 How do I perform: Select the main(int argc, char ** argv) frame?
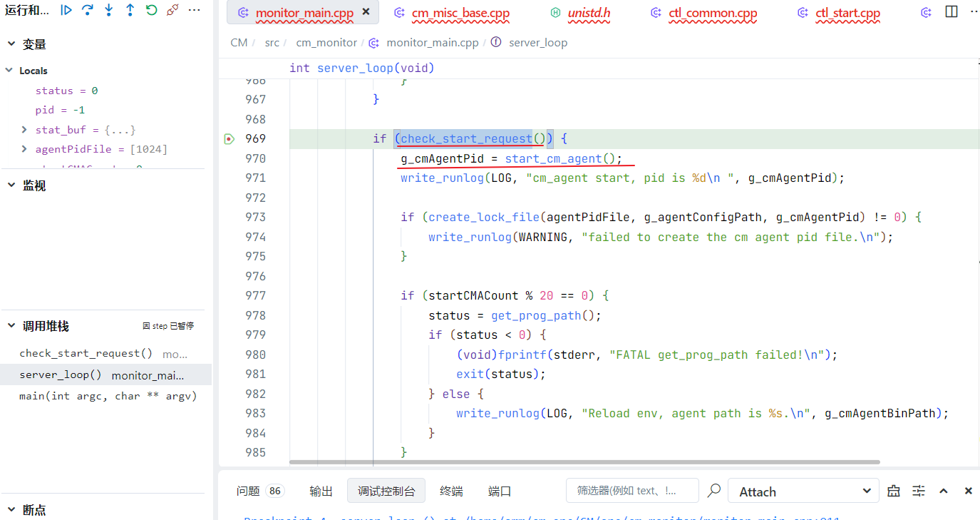click(106, 396)
